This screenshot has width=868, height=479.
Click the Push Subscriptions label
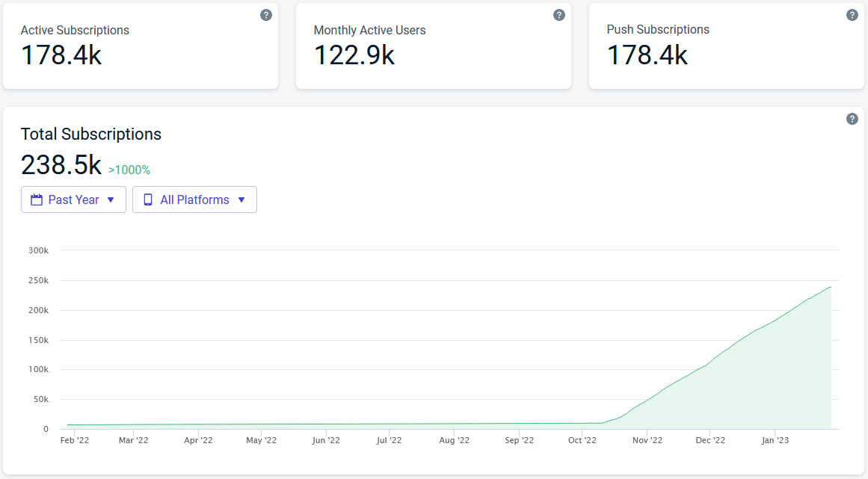pos(658,30)
